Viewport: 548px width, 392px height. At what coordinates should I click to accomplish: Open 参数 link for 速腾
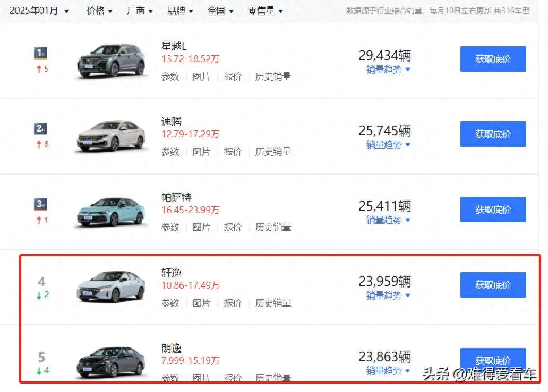170,152
